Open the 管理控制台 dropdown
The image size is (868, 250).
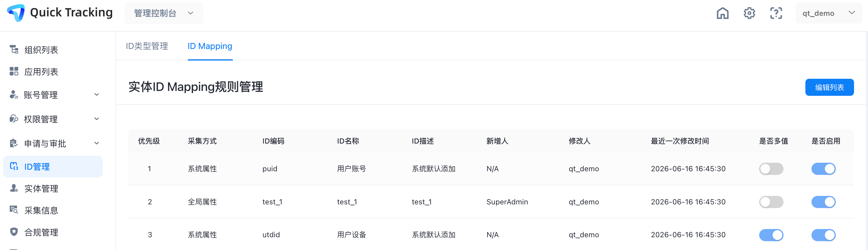pos(164,13)
